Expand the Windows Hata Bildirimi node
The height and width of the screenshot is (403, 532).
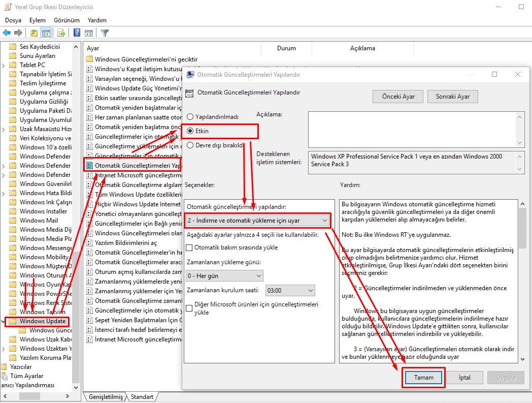click(4, 193)
